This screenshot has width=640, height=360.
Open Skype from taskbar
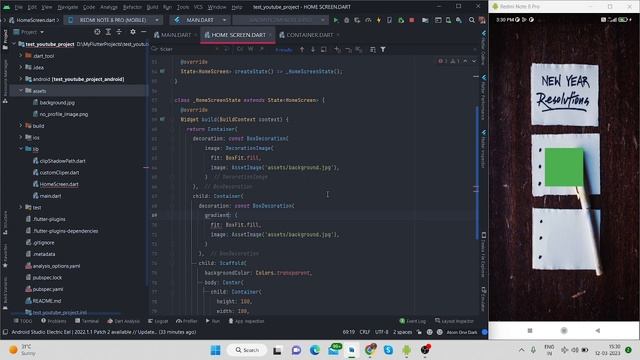click(x=388, y=350)
